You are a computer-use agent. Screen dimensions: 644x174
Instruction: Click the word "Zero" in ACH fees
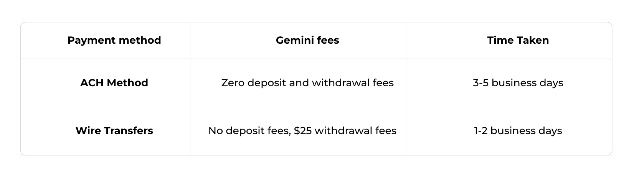[x=233, y=83]
